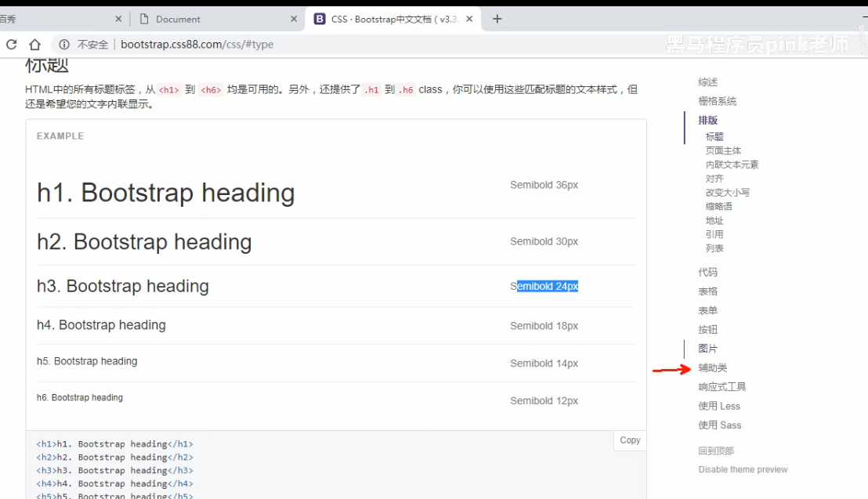Image resolution: width=868 pixels, height=499 pixels.
Task: Go to 列表 subsection
Action: 714,248
